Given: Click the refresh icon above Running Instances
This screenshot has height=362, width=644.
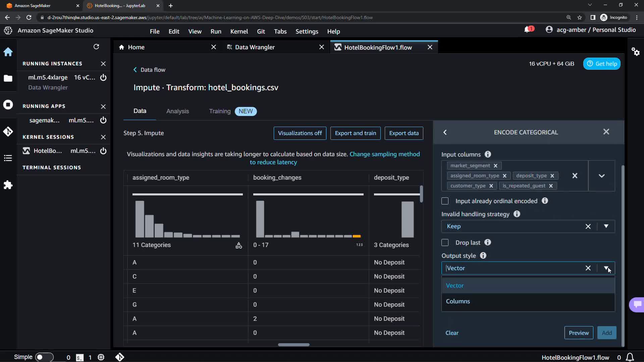Looking at the screenshot, I should (x=96, y=47).
